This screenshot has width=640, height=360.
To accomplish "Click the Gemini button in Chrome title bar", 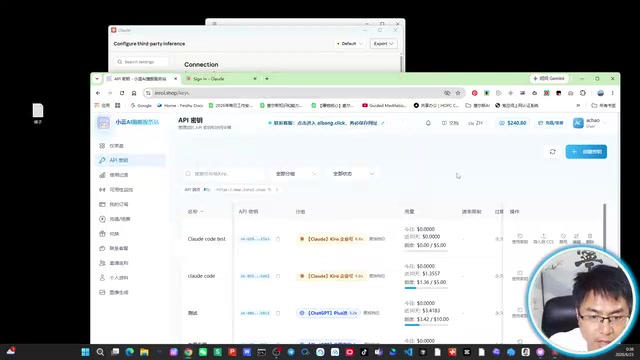I will [x=549, y=78].
